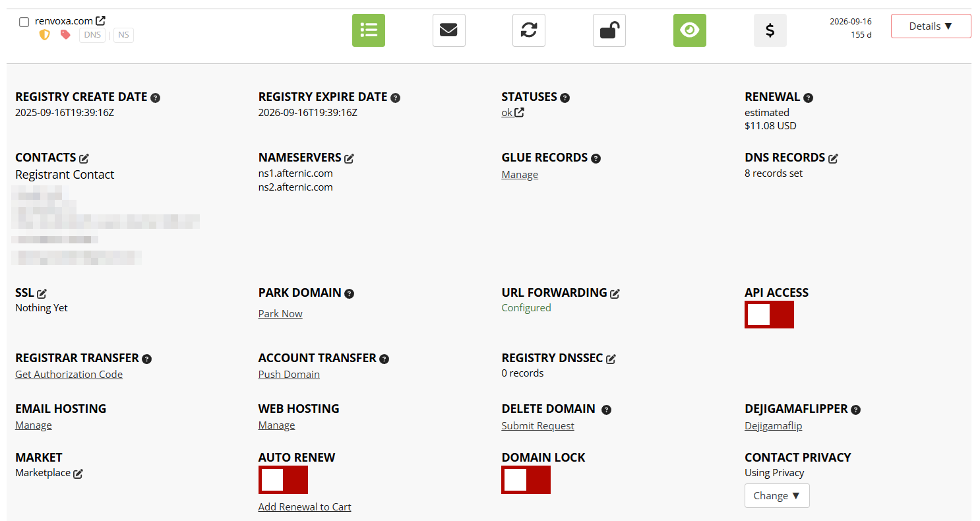Click the NS badge under domain name
980x521 pixels.
124,35
